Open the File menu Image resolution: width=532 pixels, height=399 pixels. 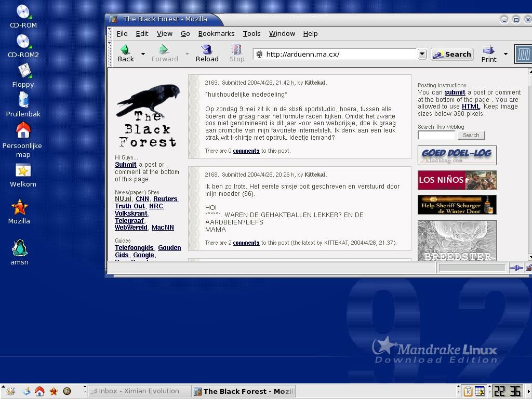click(122, 34)
